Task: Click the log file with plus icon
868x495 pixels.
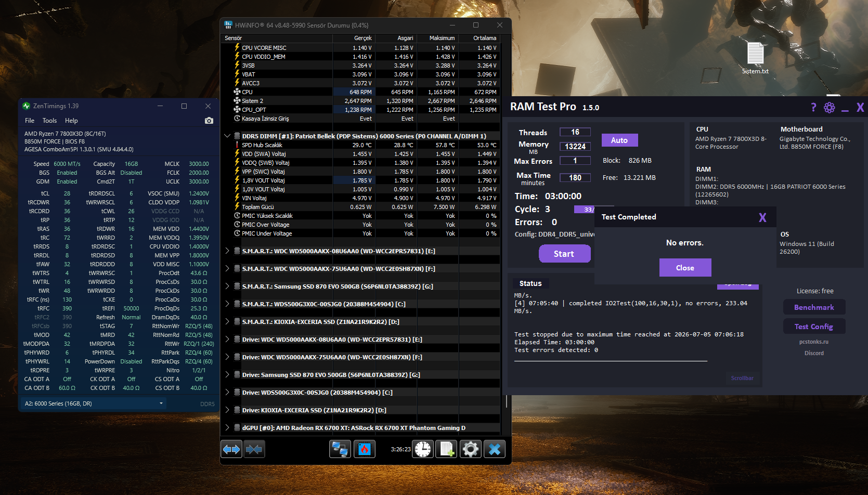Action: 446,449
